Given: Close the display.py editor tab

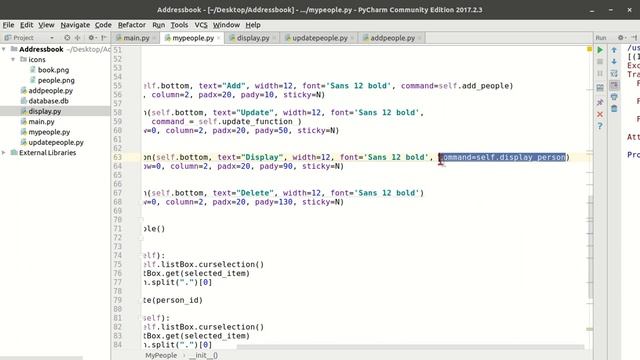Looking at the screenshot, I should click(x=274, y=38).
